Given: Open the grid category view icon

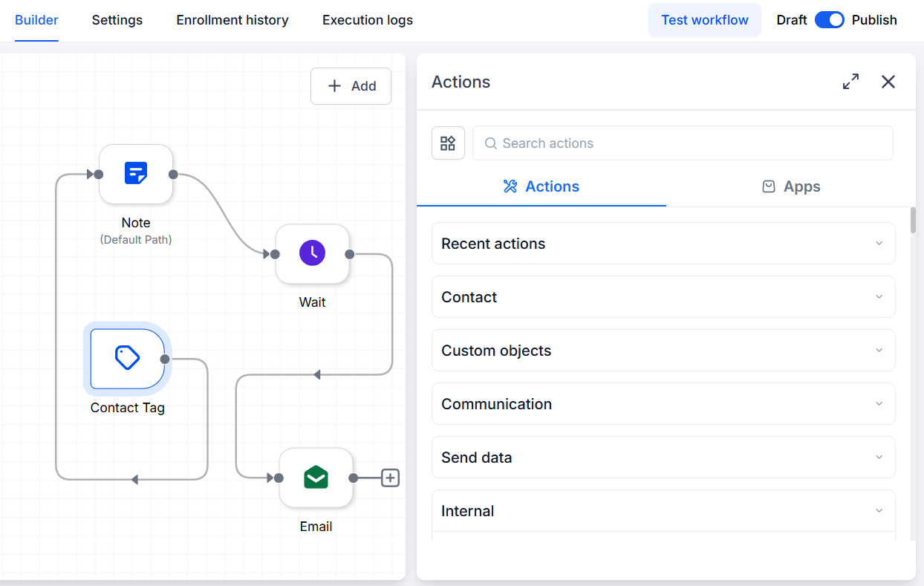Looking at the screenshot, I should pyautogui.click(x=448, y=143).
